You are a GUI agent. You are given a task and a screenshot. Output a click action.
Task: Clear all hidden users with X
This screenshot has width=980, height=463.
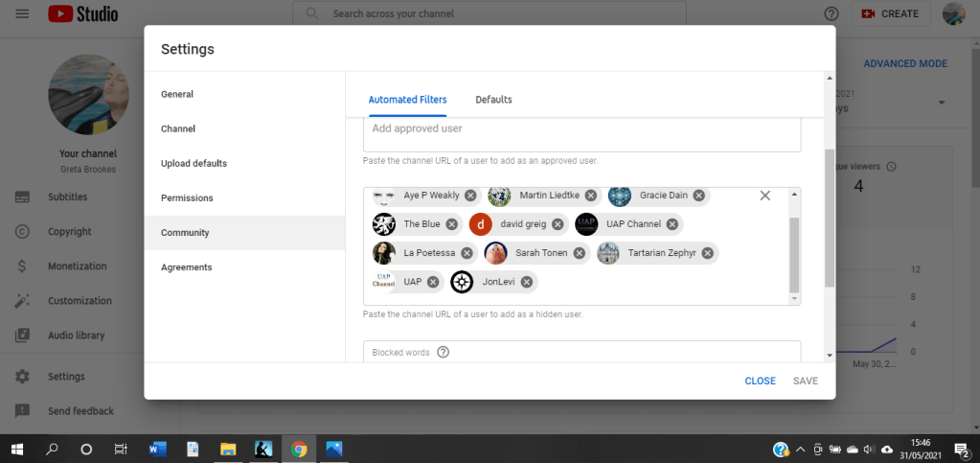pos(764,196)
